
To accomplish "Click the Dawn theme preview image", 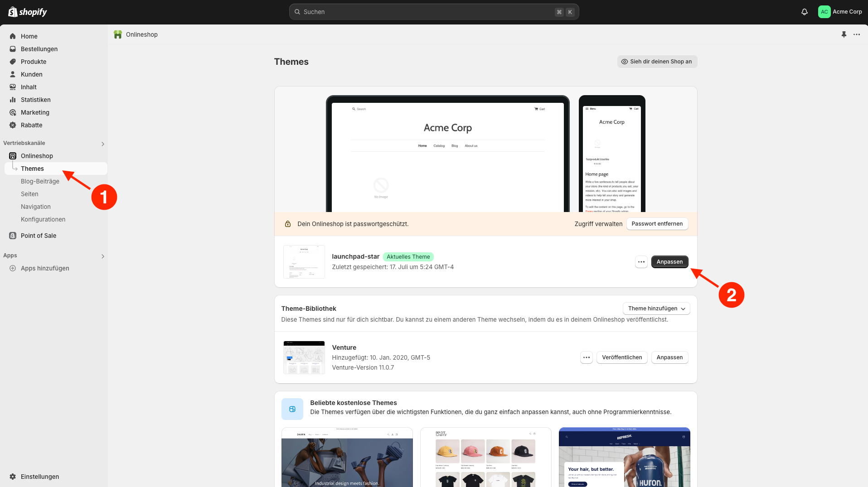I will click(347, 457).
